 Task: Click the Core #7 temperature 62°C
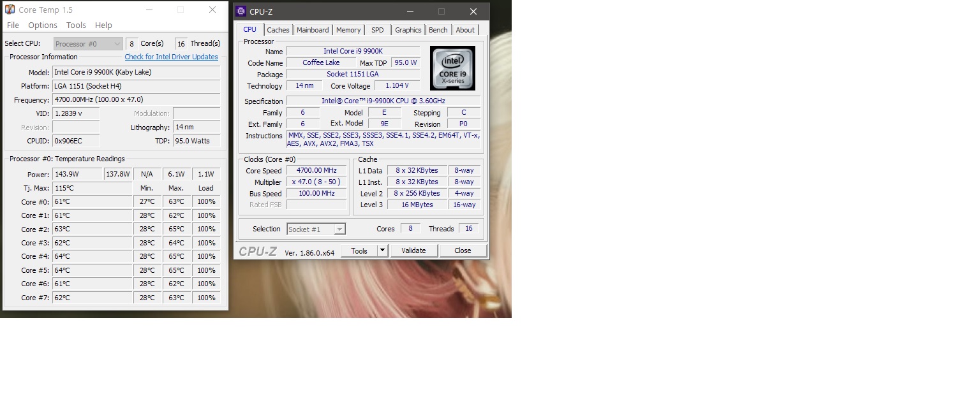coord(92,298)
